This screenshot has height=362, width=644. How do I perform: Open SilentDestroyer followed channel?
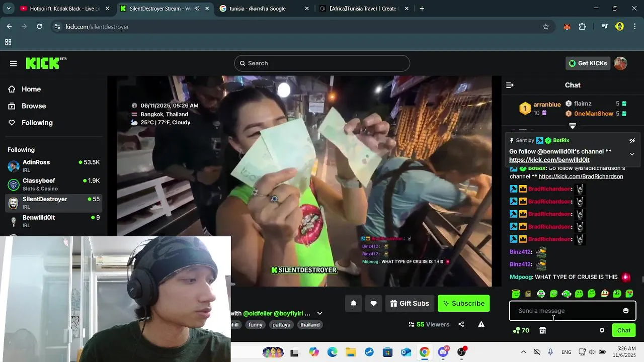(53, 203)
